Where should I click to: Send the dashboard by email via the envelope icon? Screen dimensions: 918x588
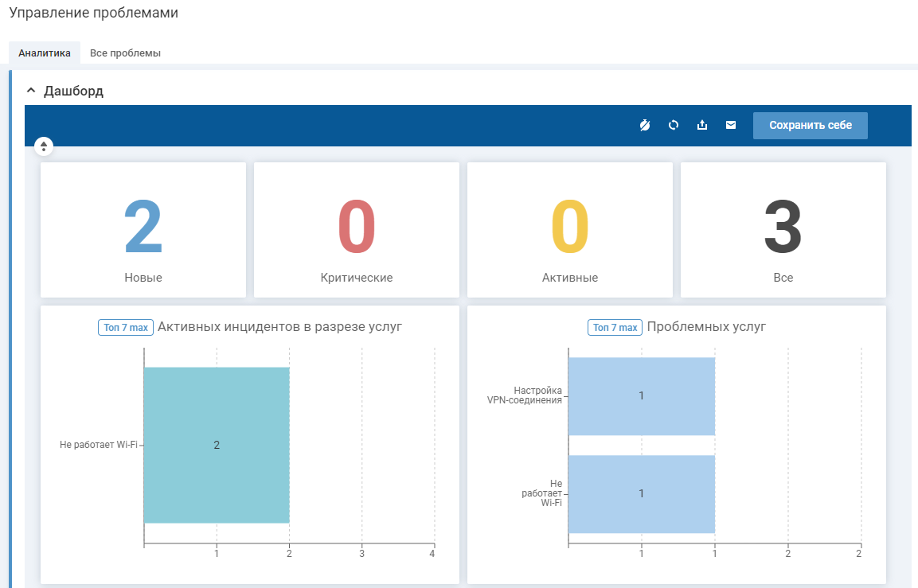(x=731, y=125)
